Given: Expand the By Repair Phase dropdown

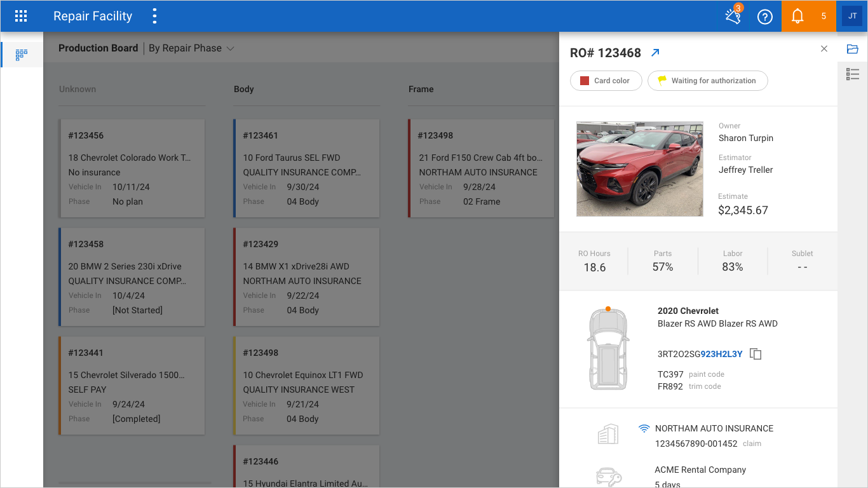Looking at the screenshot, I should point(191,48).
